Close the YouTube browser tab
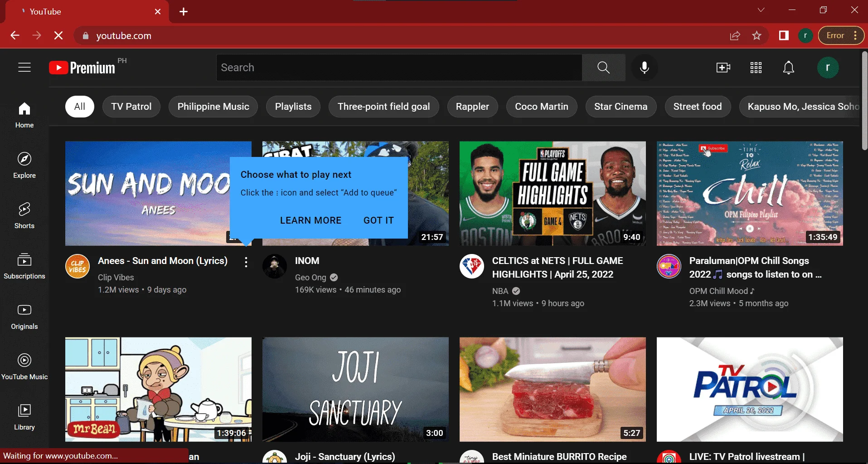Viewport: 868px width, 464px height. click(x=158, y=12)
